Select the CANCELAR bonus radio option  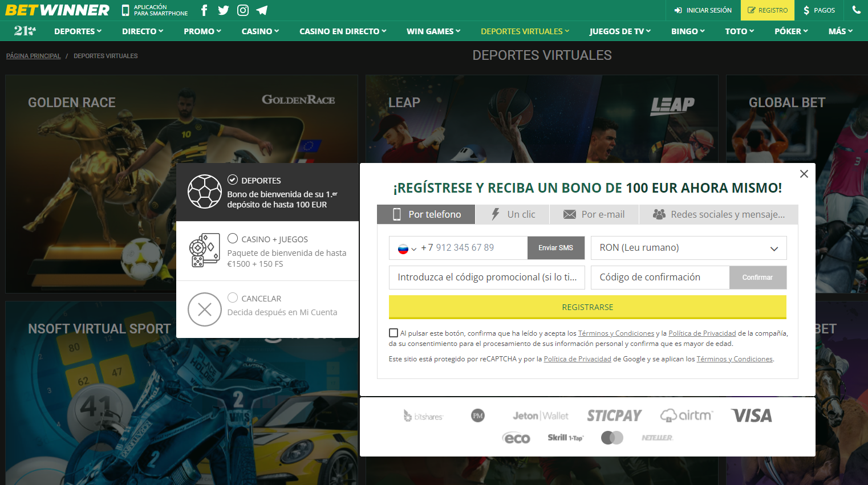coord(233,297)
